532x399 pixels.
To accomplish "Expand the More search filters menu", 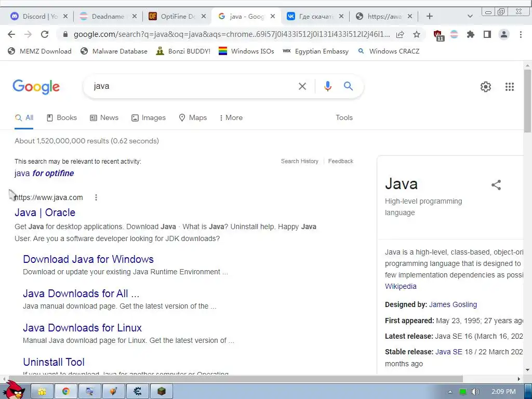I will click(x=231, y=118).
